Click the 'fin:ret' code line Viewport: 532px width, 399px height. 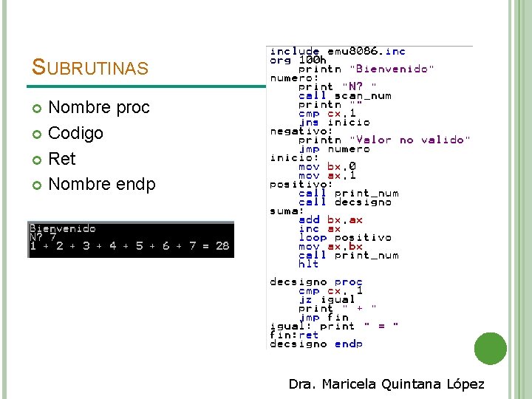tap(294, 335)
